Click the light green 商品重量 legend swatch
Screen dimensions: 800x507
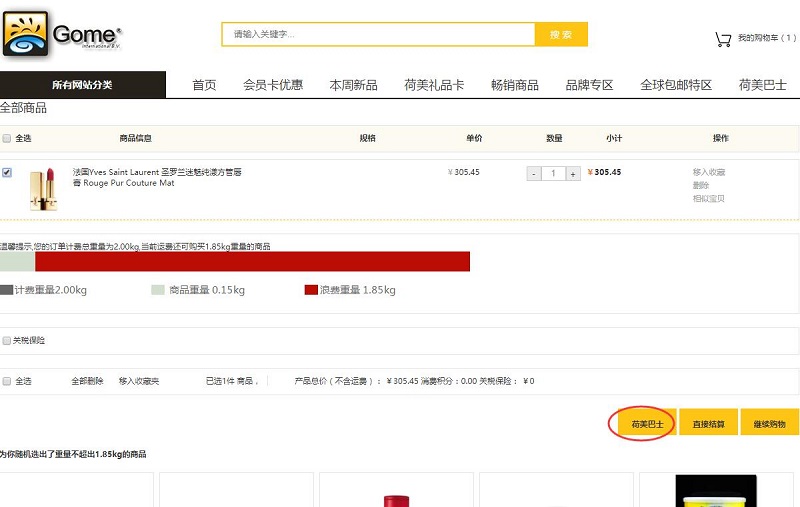click(158, 290)
